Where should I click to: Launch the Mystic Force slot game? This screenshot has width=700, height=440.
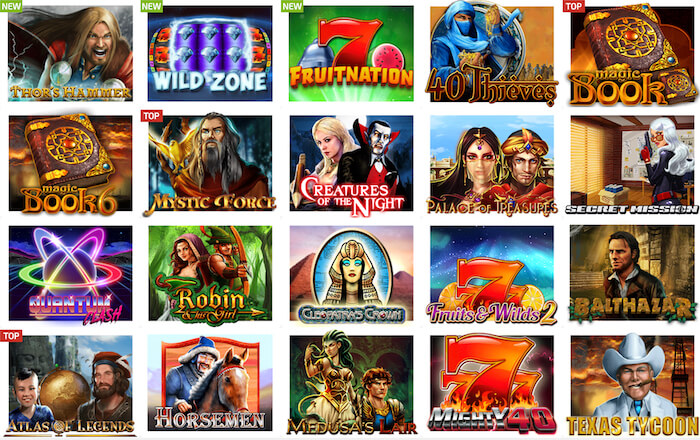point(210,163)
